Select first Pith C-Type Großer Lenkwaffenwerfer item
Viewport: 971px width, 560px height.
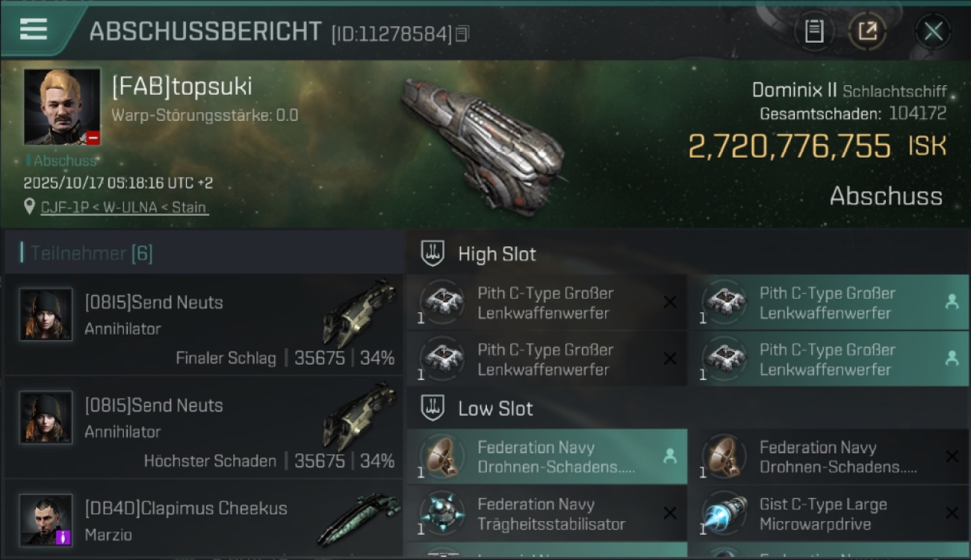click(547, 302)
